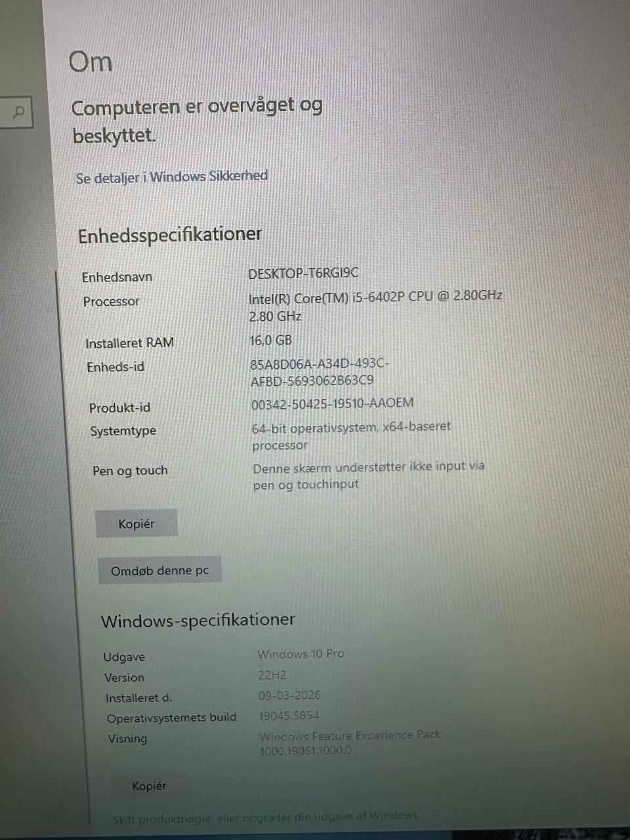This screenshot has width=630, height=840.
Task: Select processor value Intel Core i5-6402P
Action: (x=375, y=306)
